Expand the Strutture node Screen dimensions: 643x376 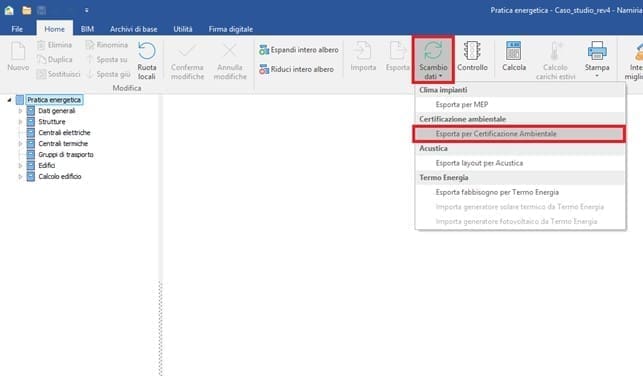tap(20, 122)
